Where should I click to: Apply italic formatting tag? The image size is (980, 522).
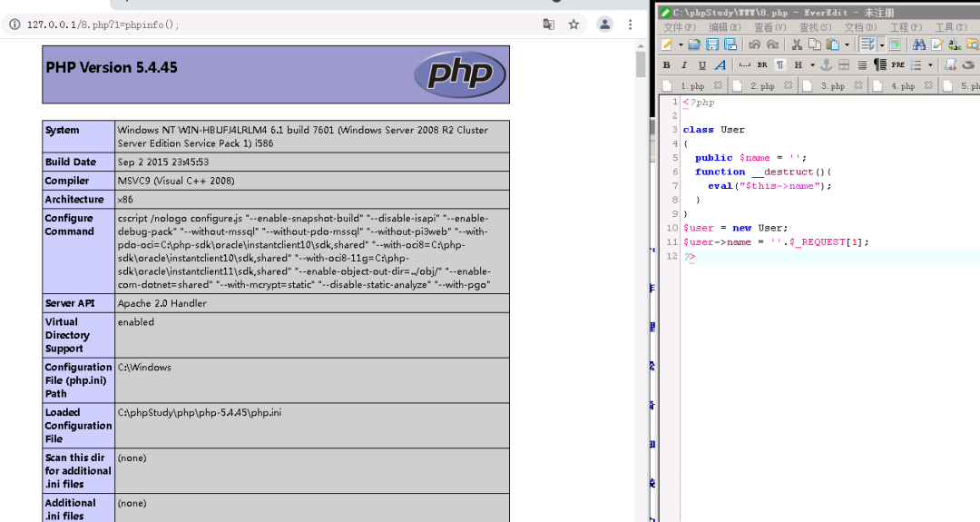(684, 65)
